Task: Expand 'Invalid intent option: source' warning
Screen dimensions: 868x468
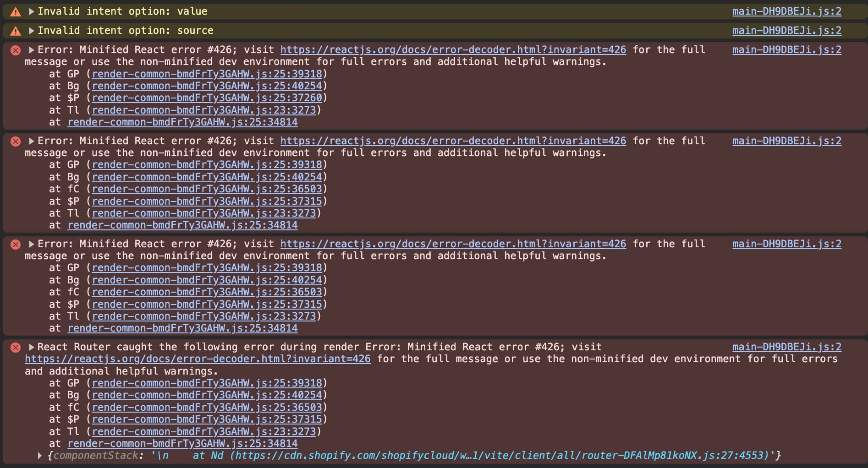Action: pos(32,31)
